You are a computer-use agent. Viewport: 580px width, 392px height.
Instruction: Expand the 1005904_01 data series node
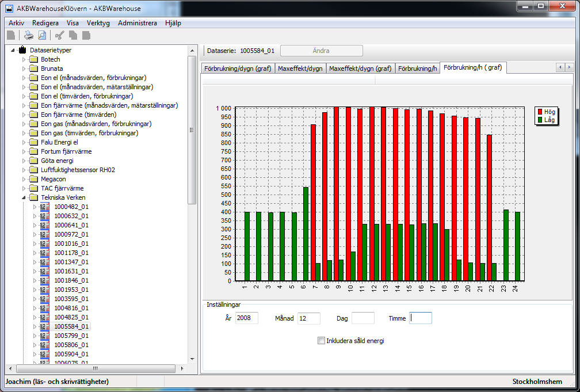click(35, 354)
